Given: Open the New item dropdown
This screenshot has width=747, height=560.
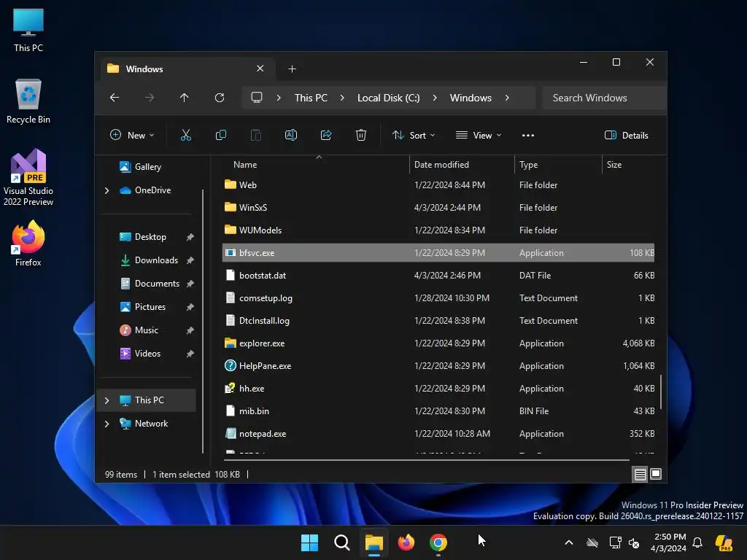Looking at the screenshot, I should point(133,135).
